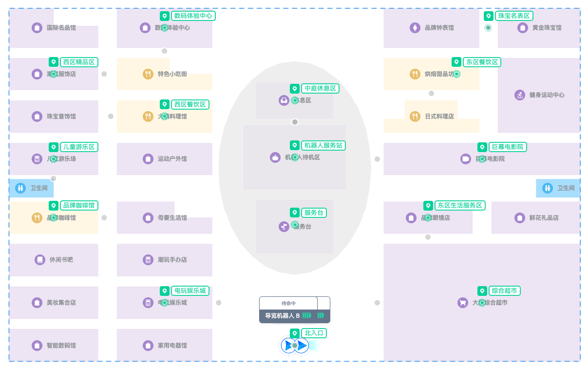This screenshot has height=369, width=588.
Task: Click the 特色小吃街 fork-and-knife icon
Action: [x=148, y=74]
